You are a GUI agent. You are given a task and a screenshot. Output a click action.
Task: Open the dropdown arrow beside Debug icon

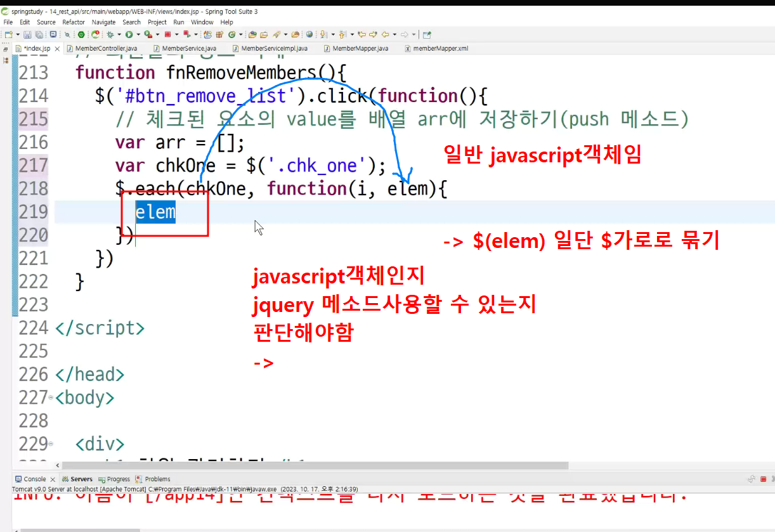tap(119, 34)
